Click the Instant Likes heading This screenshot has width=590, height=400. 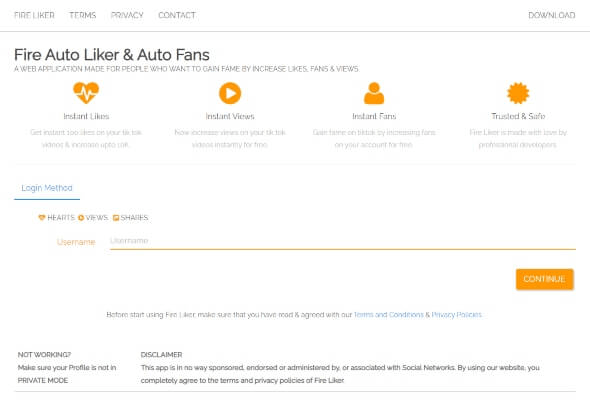point(86,116)
